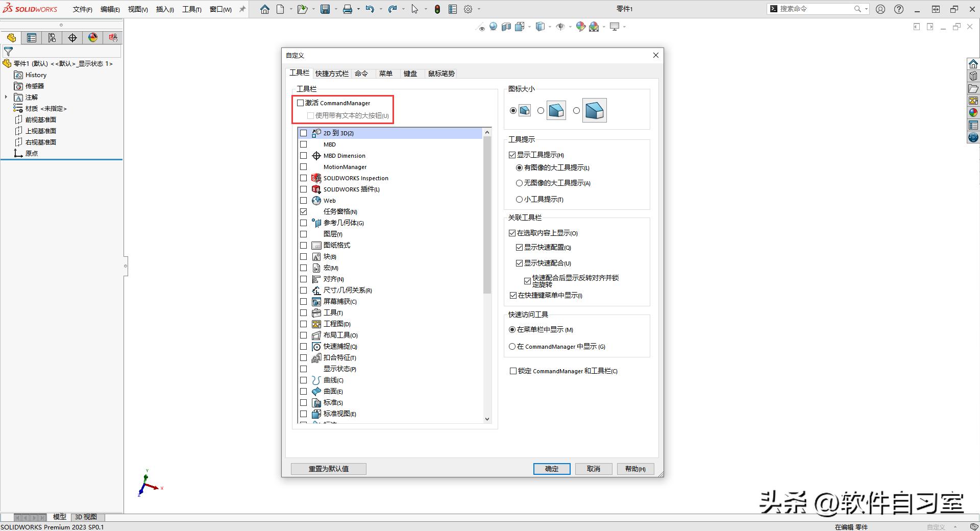The height and width of the screenshot is (531, 980).
Task: Click the Save icon in the toolbar
Action: 325,9
